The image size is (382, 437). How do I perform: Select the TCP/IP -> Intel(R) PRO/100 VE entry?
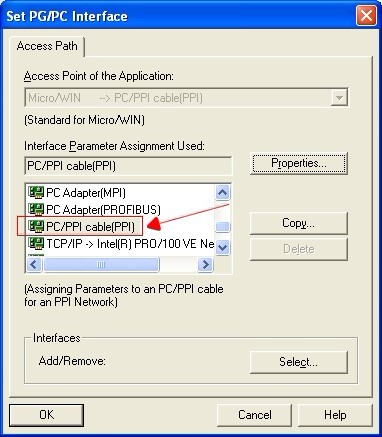(121, 244)
